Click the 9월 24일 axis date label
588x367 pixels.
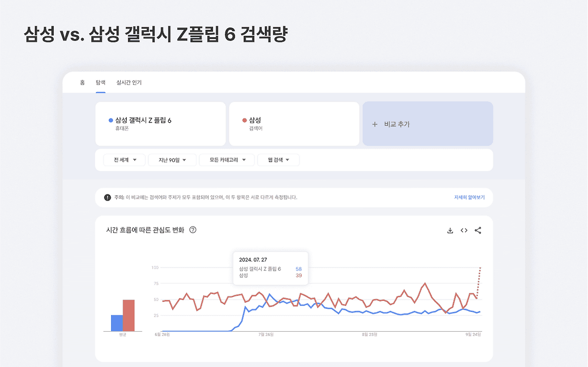click(x=473, y=335)
